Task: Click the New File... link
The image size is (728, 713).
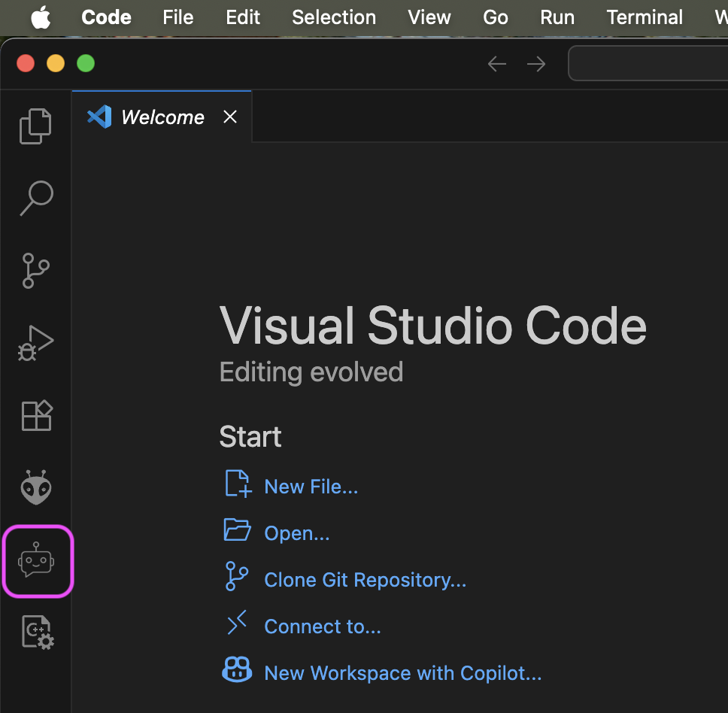Action: 311,487
